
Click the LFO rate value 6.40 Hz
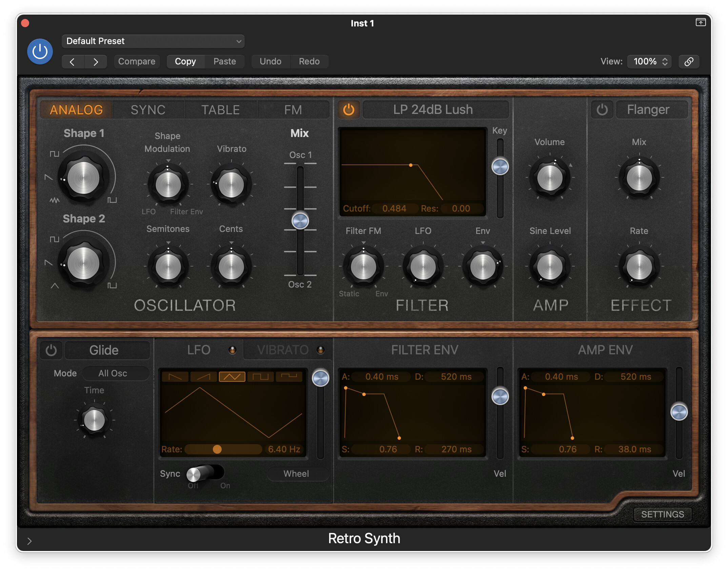pyautogui.click(x=284, y=449)
